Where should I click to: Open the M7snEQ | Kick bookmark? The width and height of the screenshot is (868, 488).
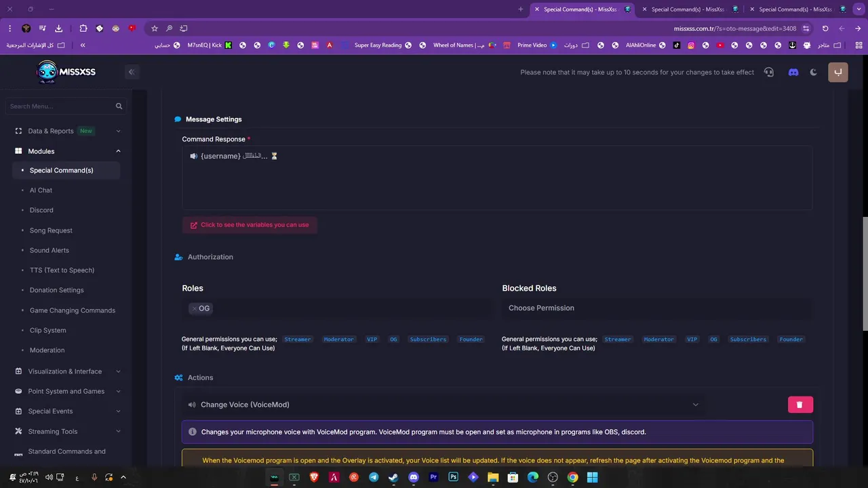[x=210, y=45]
